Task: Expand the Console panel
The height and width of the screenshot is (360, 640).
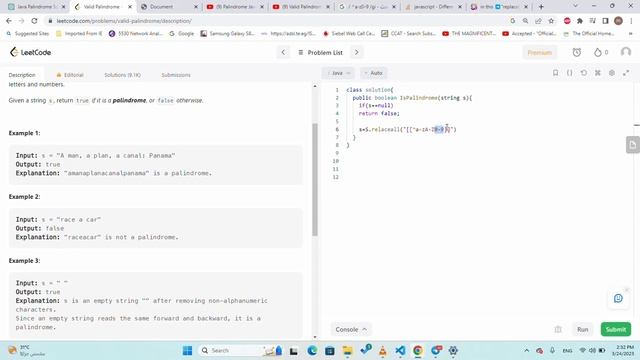Action: (x=351, y=329)
